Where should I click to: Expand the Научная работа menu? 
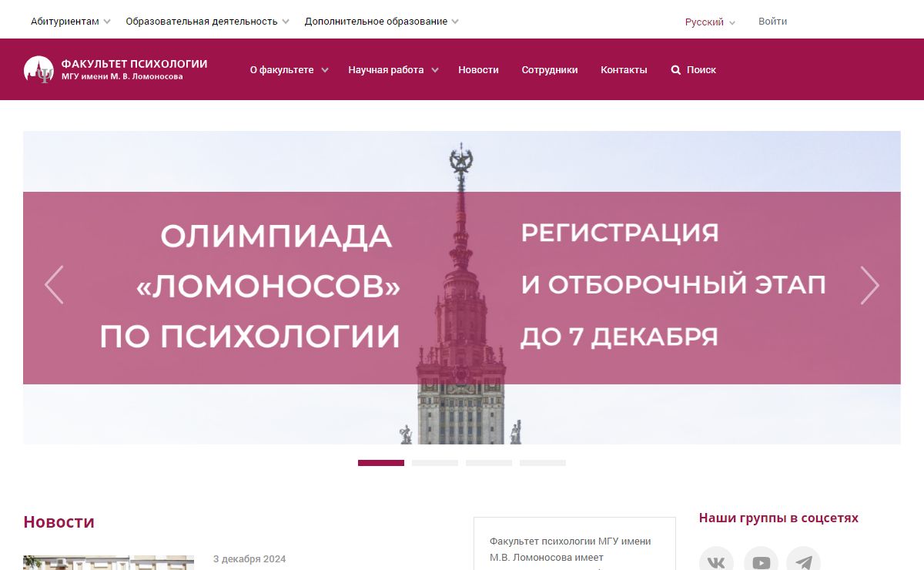click(393, 70)
